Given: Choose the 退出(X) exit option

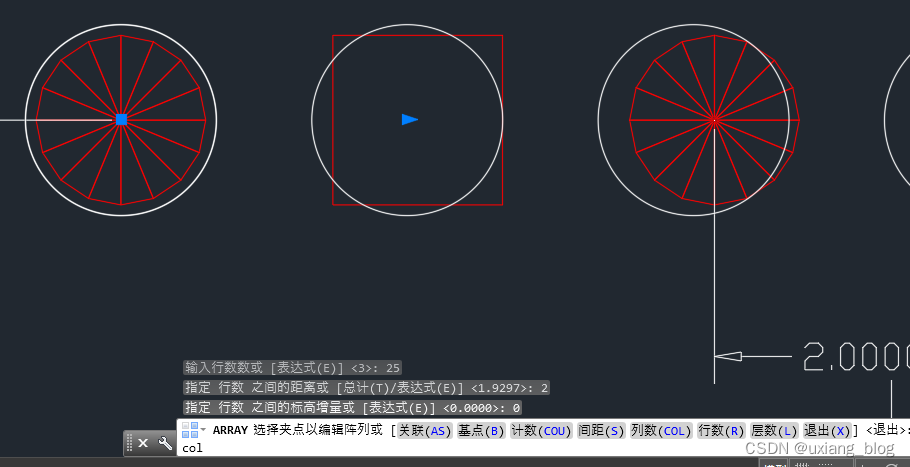Looking at the screenshot, I should 827,430.
